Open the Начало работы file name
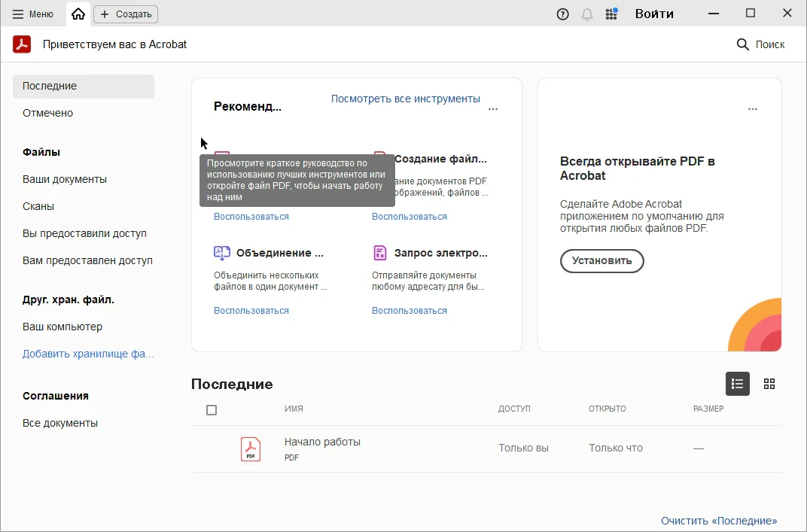Viewport: 807px width, 532px height. (322, 442)
